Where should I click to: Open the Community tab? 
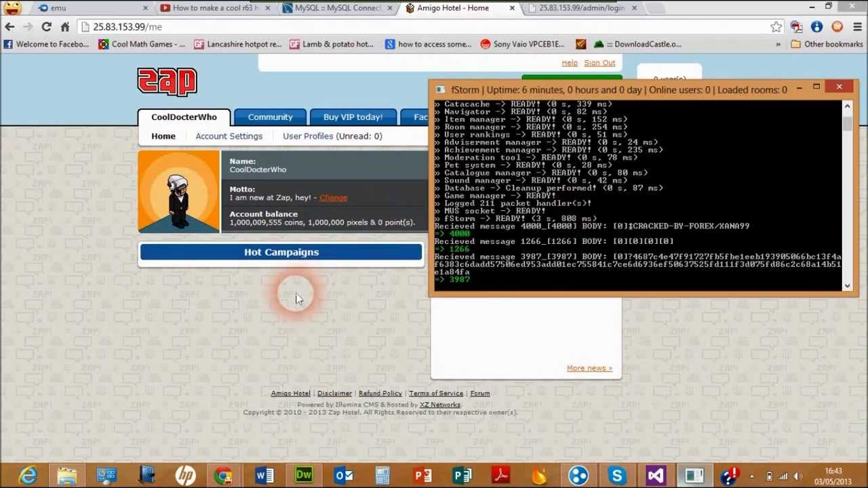pyautogui.click(x=270, y=117)
